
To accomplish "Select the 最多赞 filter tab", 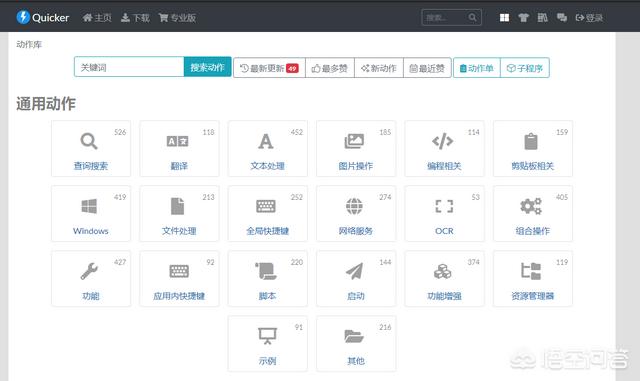I will (330, 68).
